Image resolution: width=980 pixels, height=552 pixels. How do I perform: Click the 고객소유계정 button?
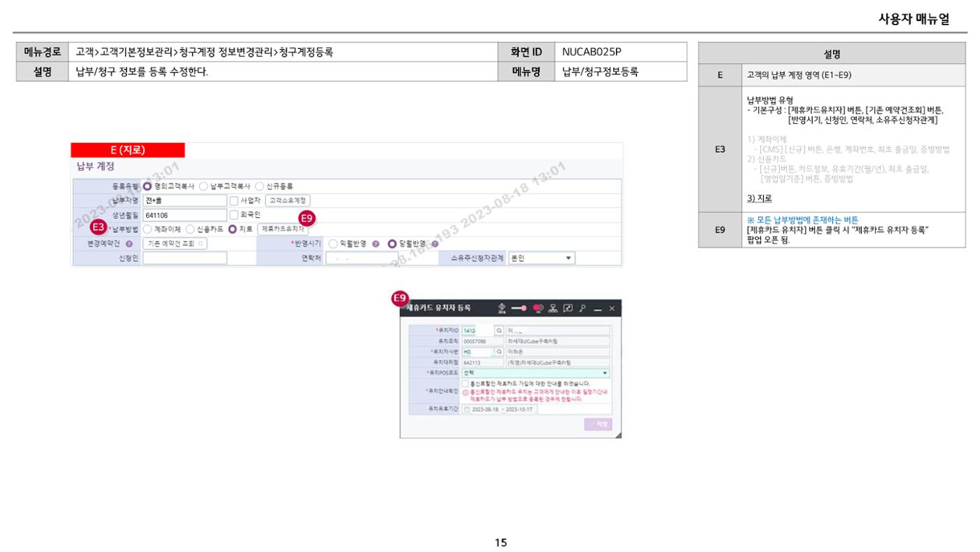coord(288,201)
